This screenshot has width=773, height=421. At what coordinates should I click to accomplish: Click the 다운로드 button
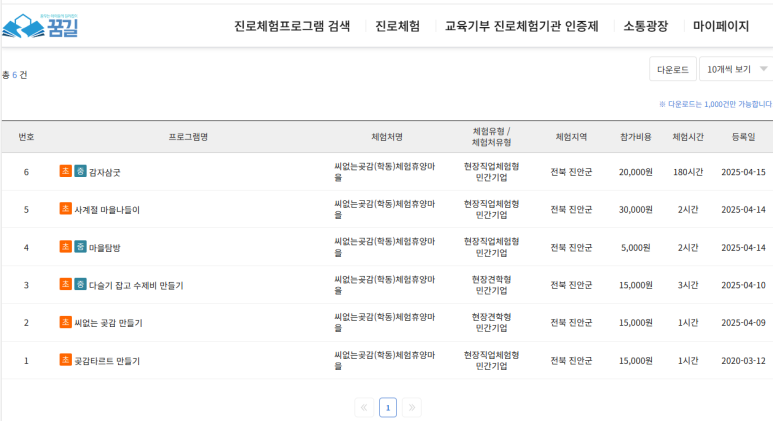click(672, 69)
